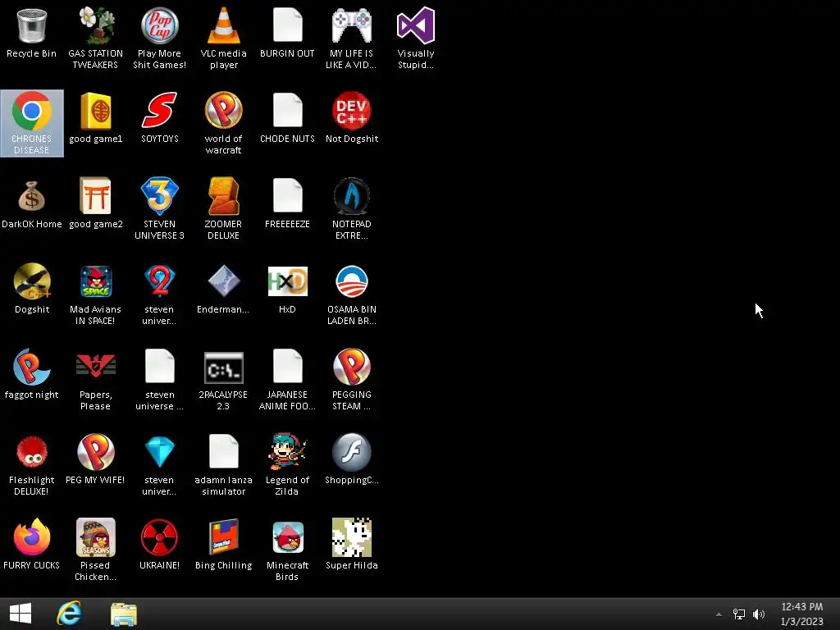Click the Papers, Please eagle icon
Screen dimensions: 840x630
click(95, 365)
